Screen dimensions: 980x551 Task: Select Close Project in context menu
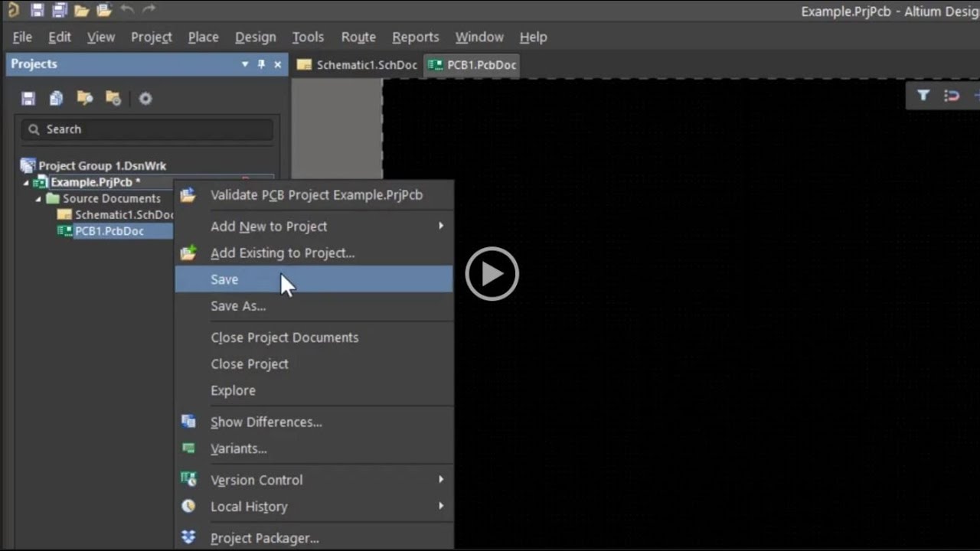point(314,364)
